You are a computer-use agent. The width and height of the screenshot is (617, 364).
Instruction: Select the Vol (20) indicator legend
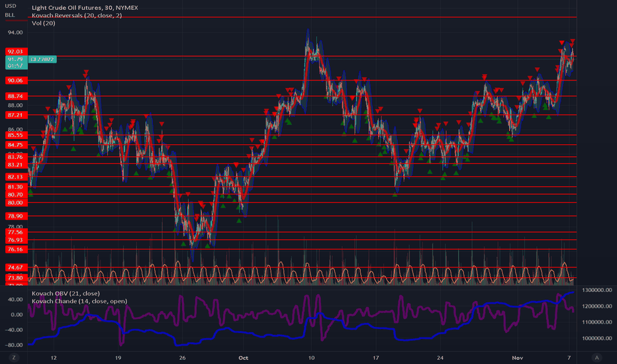pyautogui.click(x=43, y=23)
